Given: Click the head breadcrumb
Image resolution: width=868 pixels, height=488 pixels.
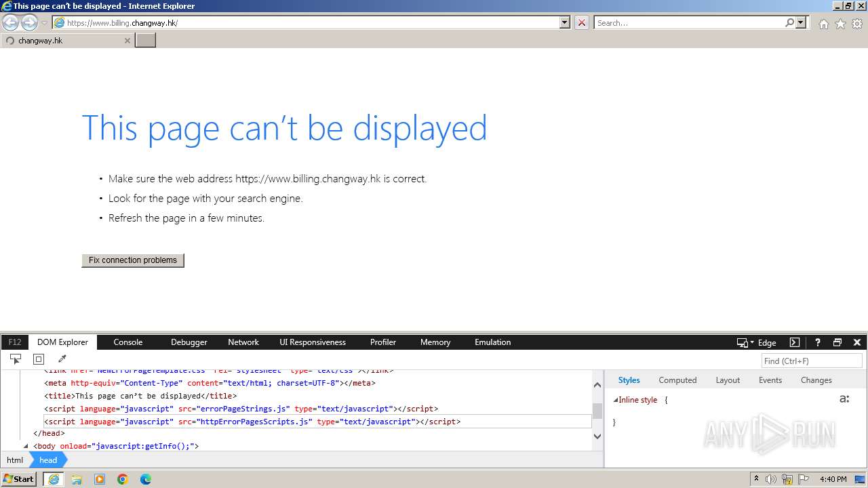Looking at the screenshot, I should coord(48,460).
